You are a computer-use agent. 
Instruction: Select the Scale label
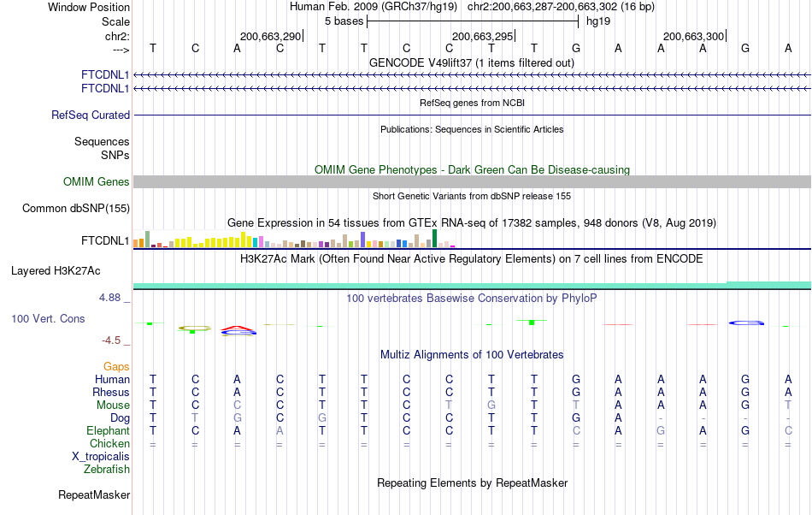115,21
